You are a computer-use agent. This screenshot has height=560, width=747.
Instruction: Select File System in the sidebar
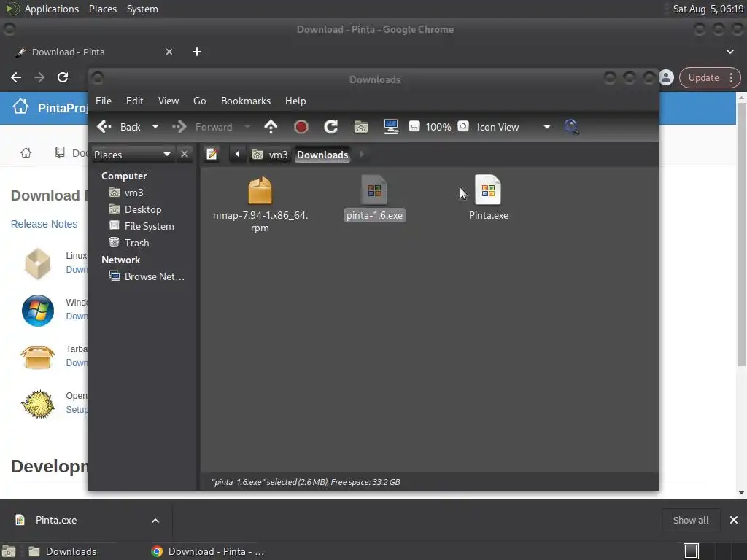click(143, 226)
